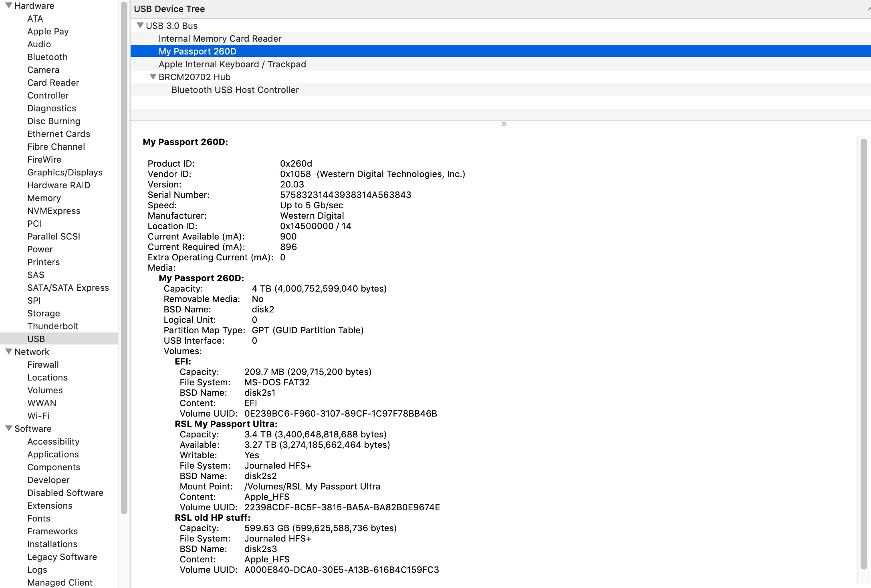Select SATA/SATA Express entry
The width and height of the screenshot is (871, 588).
click(68, 288)
